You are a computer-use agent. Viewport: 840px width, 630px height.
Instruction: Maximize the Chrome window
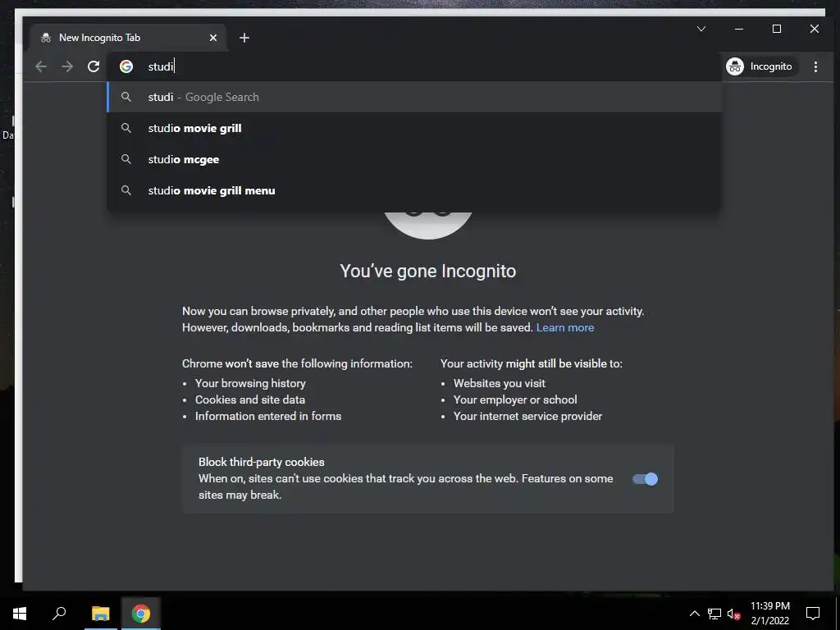point(777,29)
